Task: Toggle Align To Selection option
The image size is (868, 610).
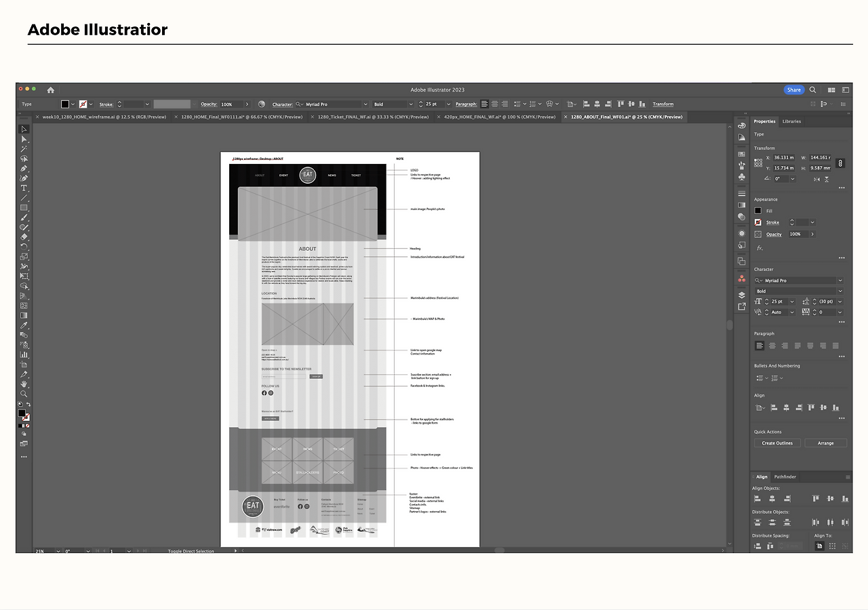Action: coord(819,546)
